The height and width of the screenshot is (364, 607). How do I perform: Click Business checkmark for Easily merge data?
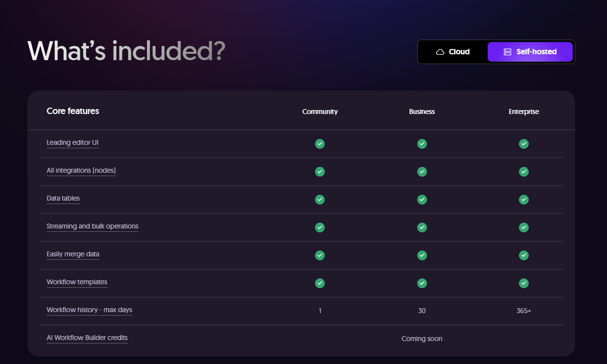point(422,255)
